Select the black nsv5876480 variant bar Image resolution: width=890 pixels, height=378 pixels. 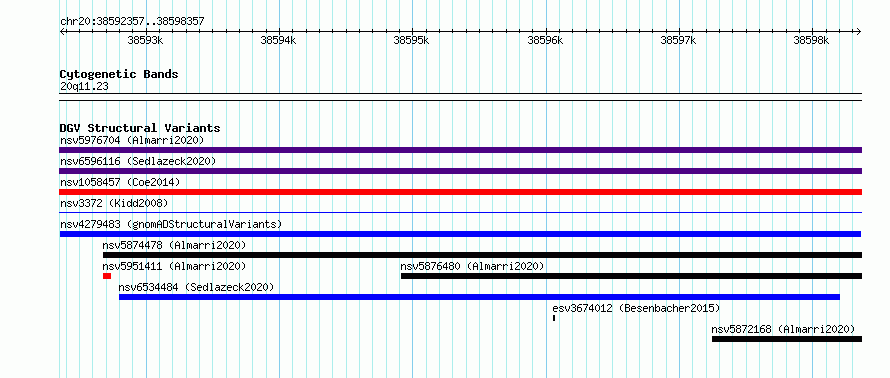pyautogui.click(x=631, y=276)
